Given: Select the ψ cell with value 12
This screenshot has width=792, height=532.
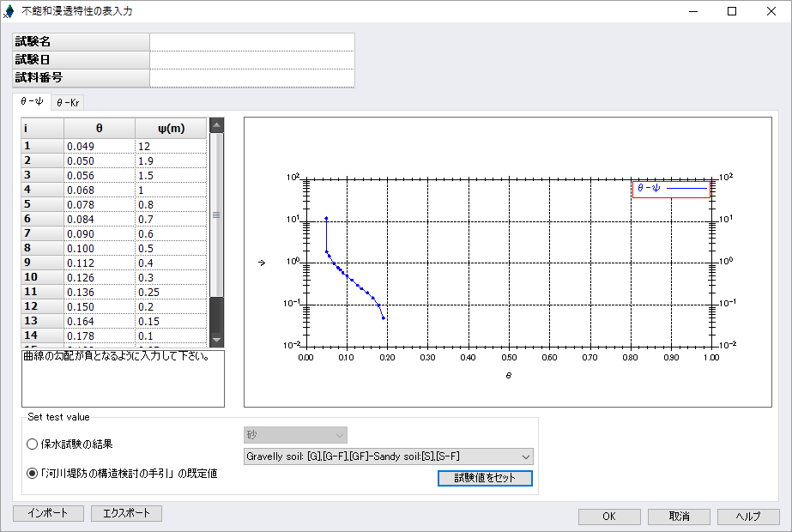Looking at the screenshot, I should pos(171,146).
